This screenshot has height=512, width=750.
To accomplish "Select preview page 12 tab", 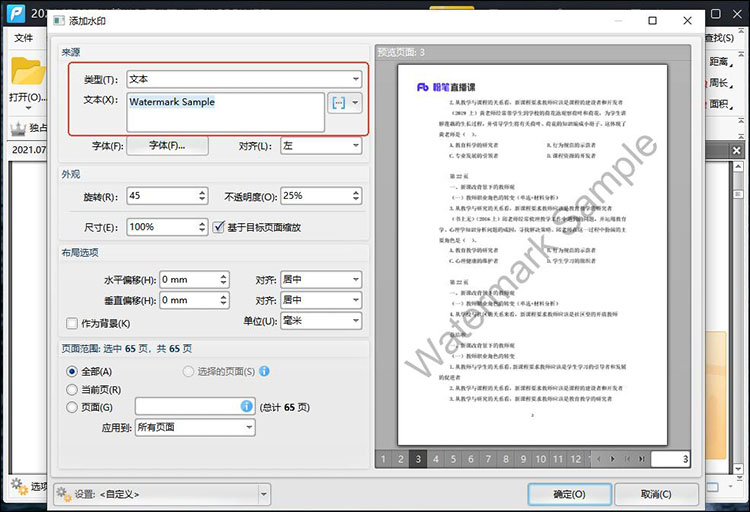I will pos(576,459).
